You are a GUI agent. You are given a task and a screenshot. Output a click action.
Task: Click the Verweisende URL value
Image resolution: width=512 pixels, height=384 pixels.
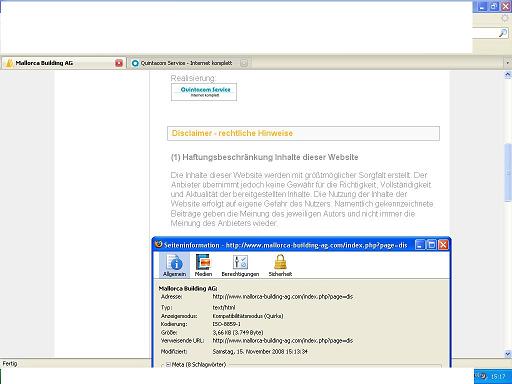click(283, 341)
